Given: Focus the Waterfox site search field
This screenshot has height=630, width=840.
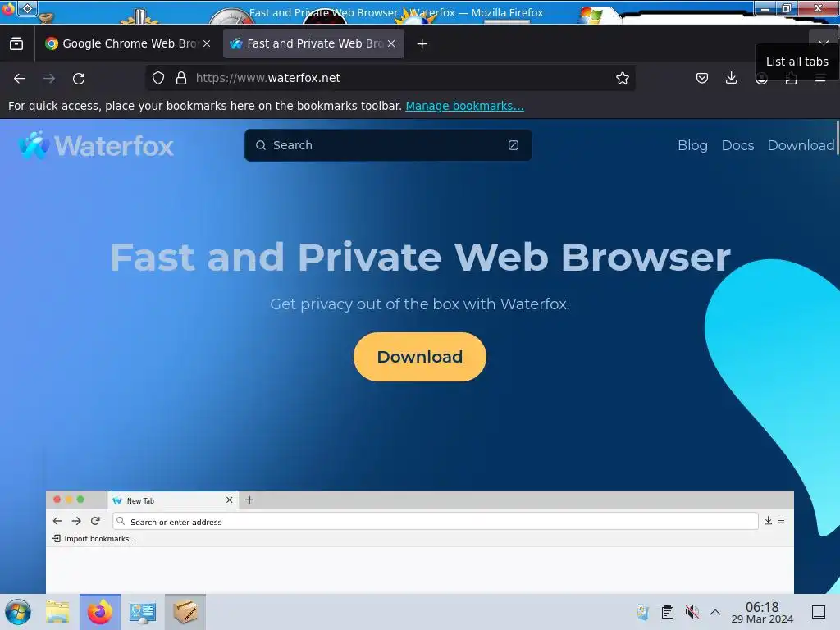Looking at the screenshot, I should coord(388,145).
